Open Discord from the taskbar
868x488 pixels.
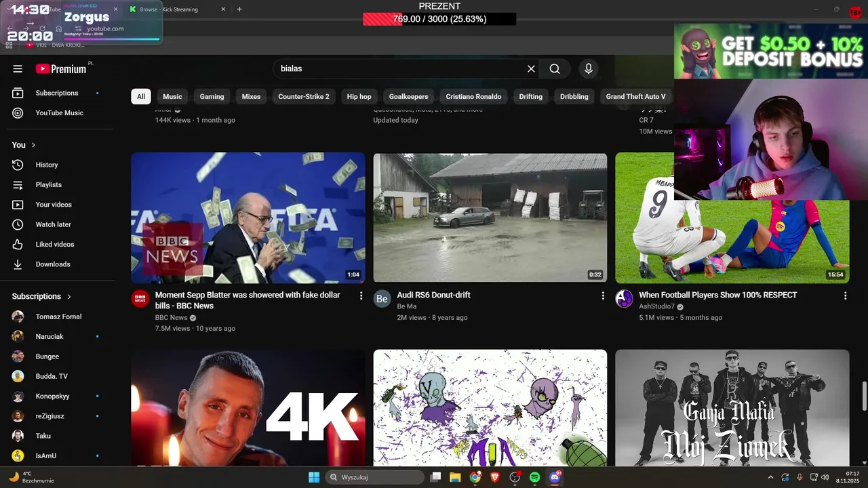tap(555, 477)
